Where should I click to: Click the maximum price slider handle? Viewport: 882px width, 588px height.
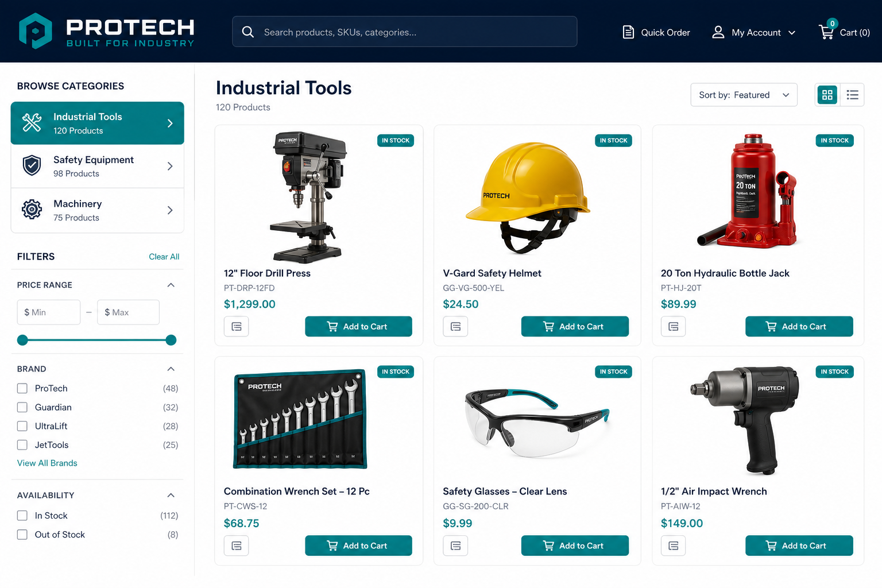(x=171, y=341)
